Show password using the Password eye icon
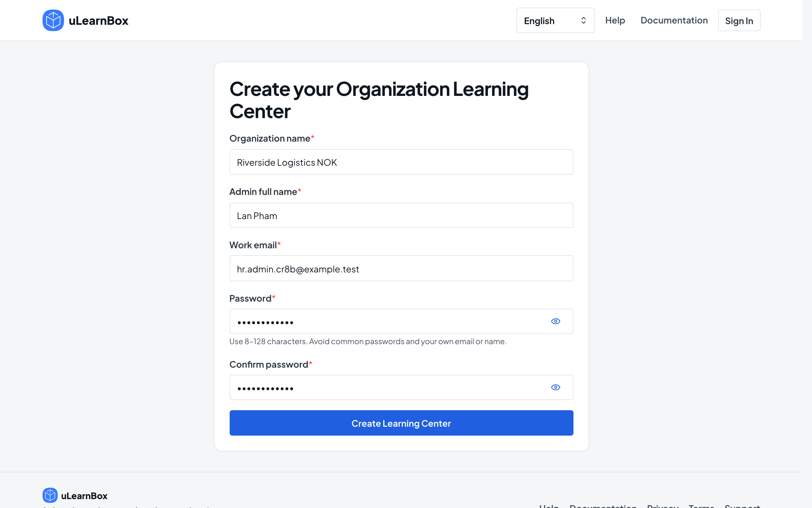 coord(556,321)
